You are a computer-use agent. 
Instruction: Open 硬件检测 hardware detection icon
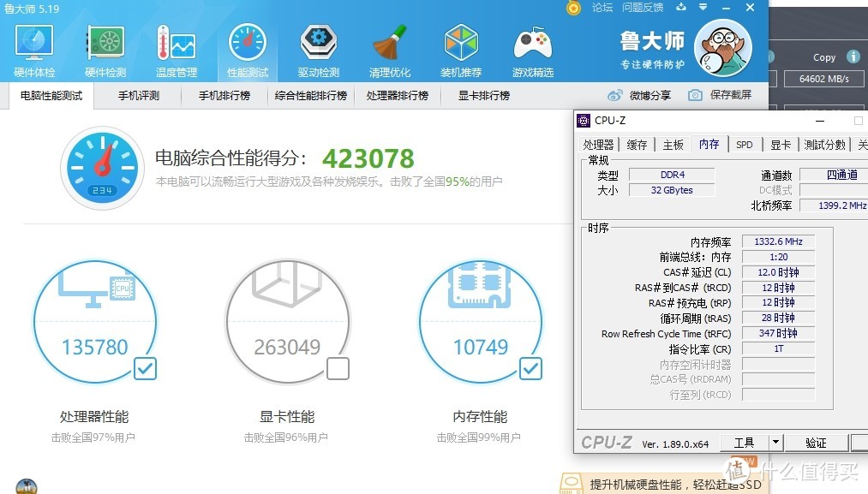pyautogui.click(x=105, y=51)
